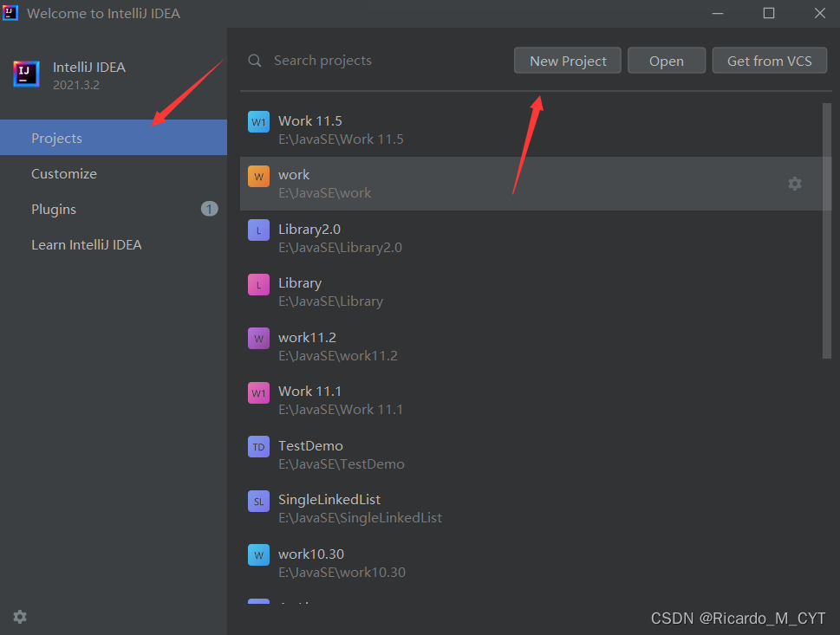Click the path E:\JavaSE\TestDemo

pos(342,463)
